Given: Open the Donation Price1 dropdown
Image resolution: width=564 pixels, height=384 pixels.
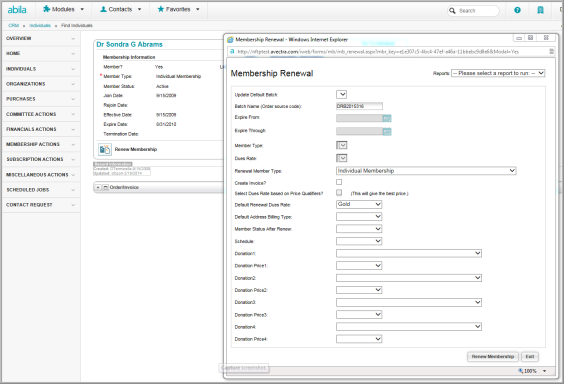Looking at the screenshot, I should tap(359, 265).
